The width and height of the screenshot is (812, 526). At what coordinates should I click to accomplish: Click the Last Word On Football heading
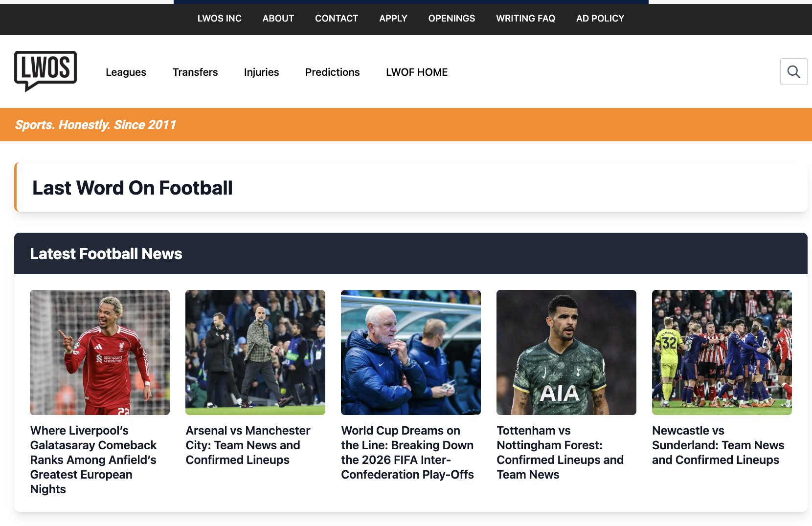pyautogui.click(x=133, y=188)
